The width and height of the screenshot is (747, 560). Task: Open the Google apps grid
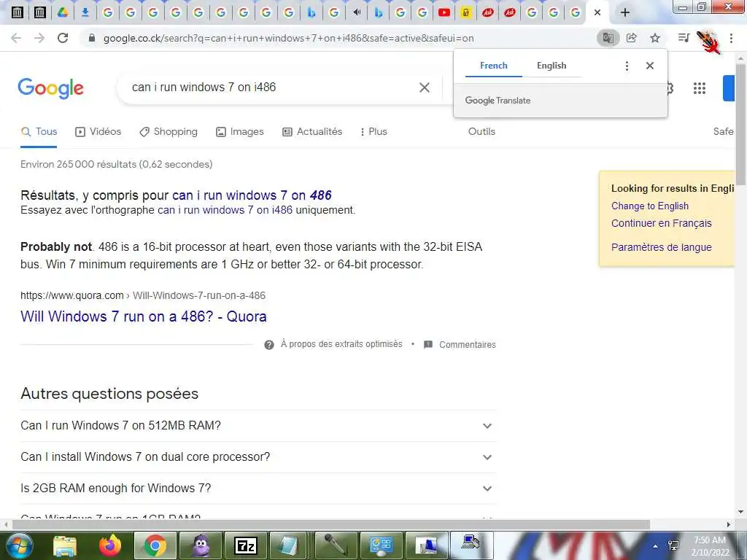pos(700,88)
